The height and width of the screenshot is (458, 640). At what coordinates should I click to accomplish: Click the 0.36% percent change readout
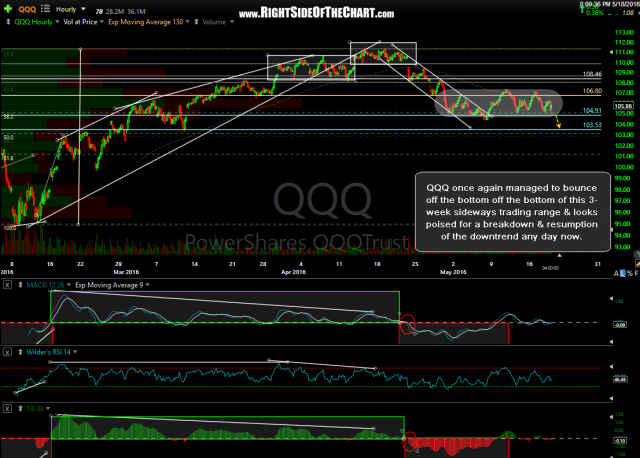pyautogui.click(x=595, y=13)
